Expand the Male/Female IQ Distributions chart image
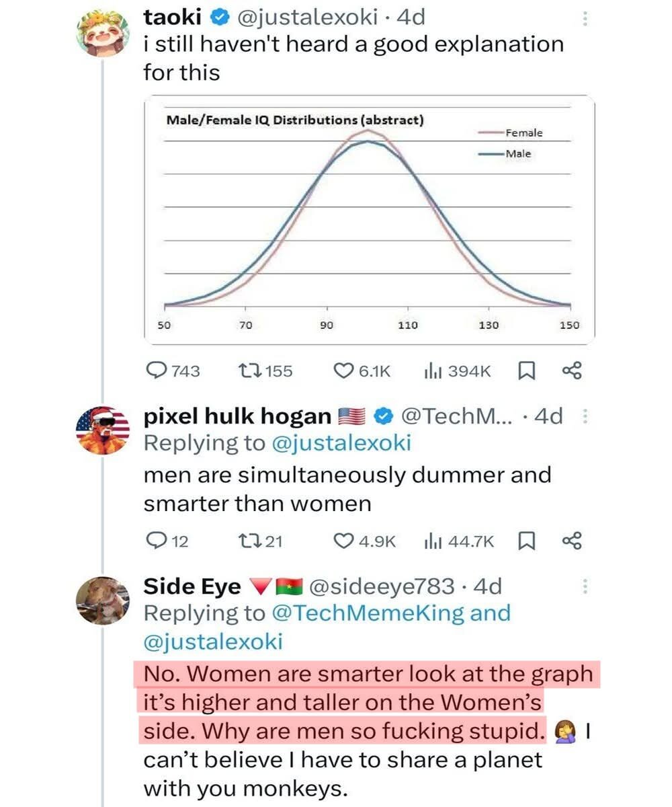This screenshot has height=807, width=672. (369, 219)
